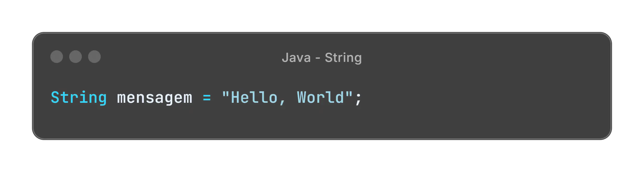Click the 'Java - String' window title
Screen dimensions: 644x172
click(x=322, y=58)
